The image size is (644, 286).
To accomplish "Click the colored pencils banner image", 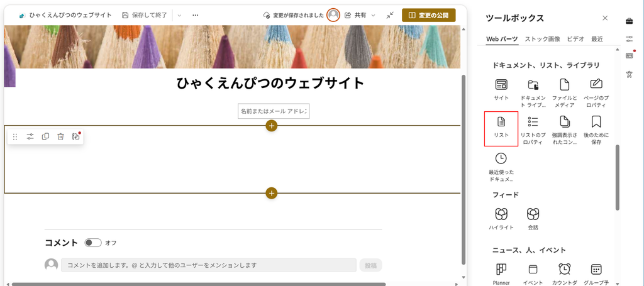I will tap(232, 47).
